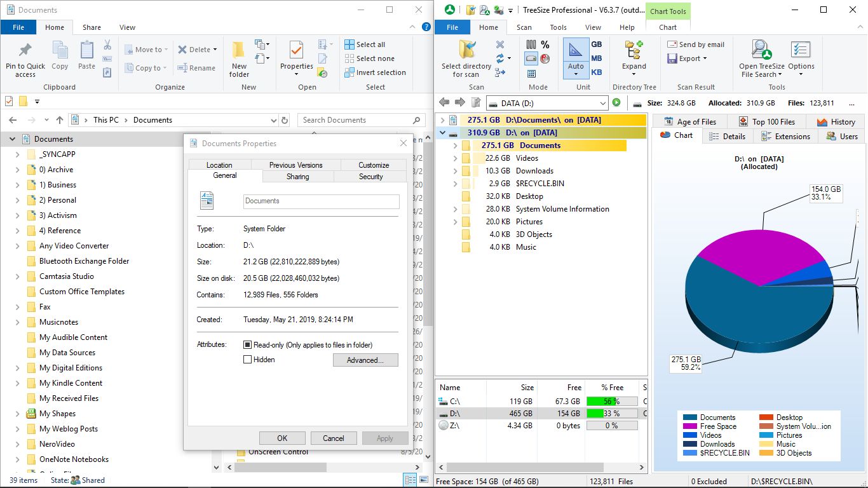
Task: Open the DATA (D:) drive combo box
Action: point(547,103)
